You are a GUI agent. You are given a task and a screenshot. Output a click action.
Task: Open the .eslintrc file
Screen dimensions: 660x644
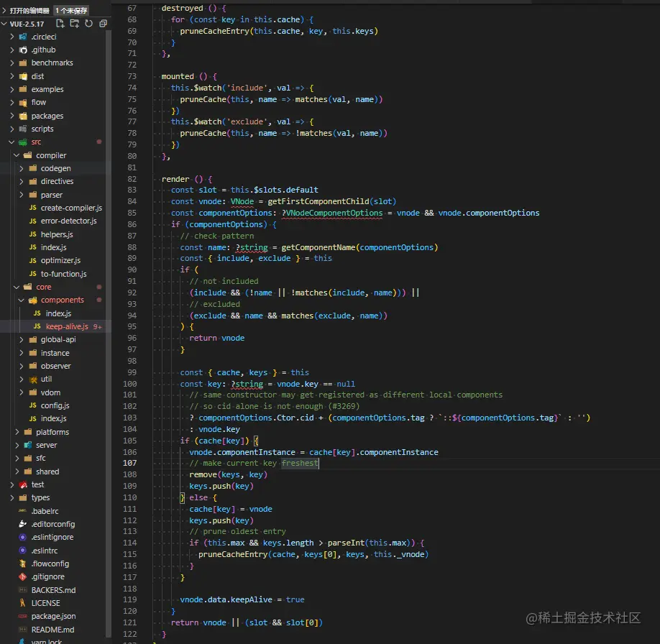point(44,551)
